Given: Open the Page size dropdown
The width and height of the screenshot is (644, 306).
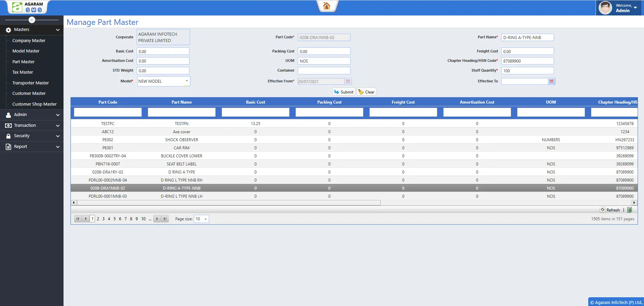Looking at the screenshot, I should [x=205, y=219].
